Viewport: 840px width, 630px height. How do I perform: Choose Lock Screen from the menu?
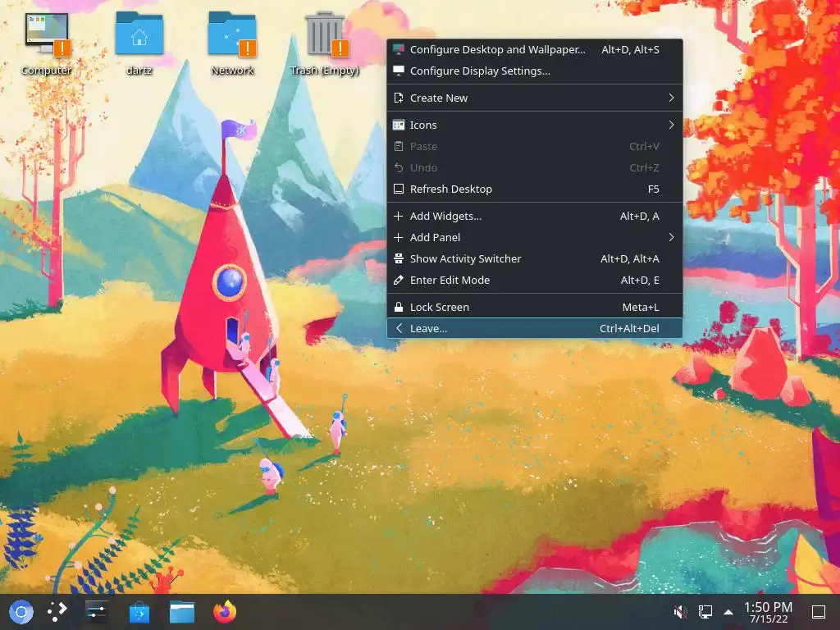coord(534,307)
